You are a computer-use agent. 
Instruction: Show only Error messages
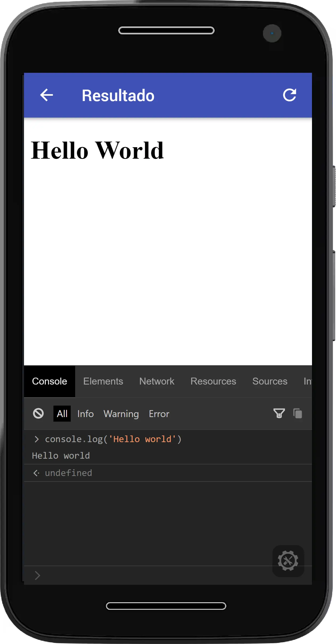[159, 414]
